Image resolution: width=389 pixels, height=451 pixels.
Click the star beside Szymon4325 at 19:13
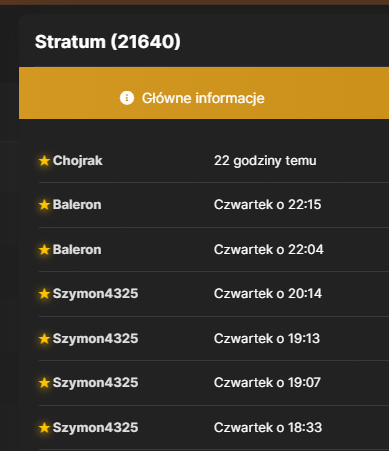pos(44,339)
